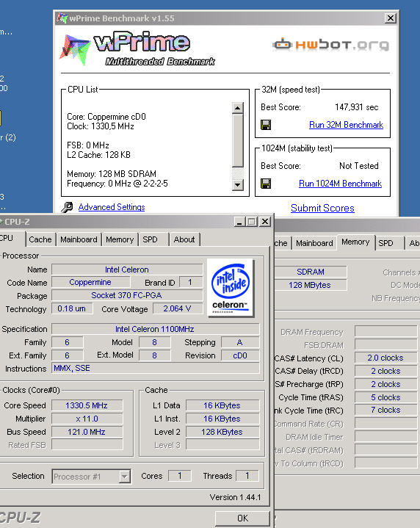The width and height of the screenshot is (420, 528).
Task: Click the 32M best score 147,931 sec
Action: coord(356,107)
